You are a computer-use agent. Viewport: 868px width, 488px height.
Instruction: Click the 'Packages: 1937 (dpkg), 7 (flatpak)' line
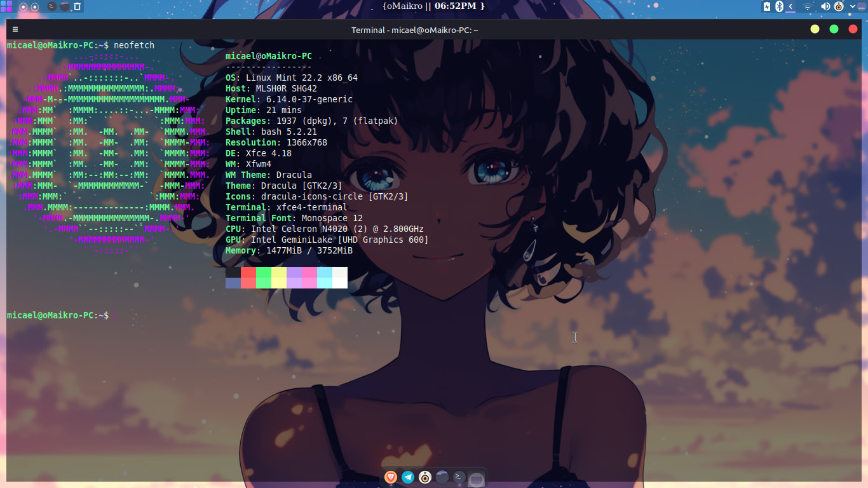coord(312,121)
